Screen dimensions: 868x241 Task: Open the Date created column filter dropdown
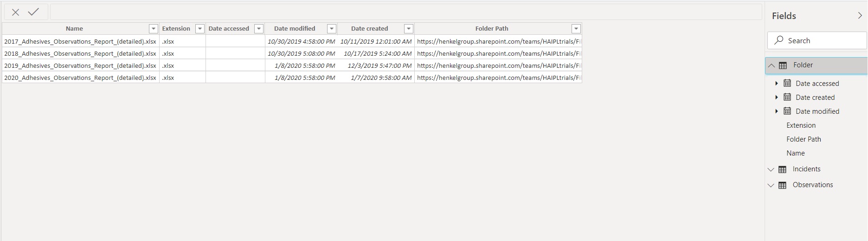(409, 29)
